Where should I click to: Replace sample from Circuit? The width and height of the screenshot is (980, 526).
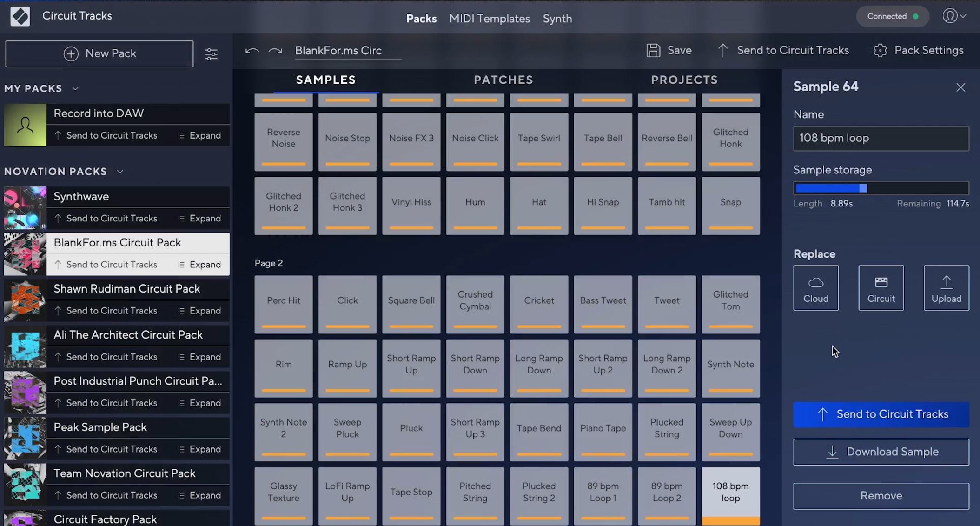[x=881, y=288]
